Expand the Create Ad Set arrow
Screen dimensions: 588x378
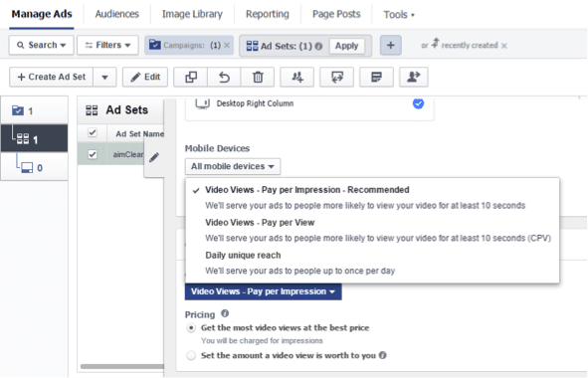104,78
